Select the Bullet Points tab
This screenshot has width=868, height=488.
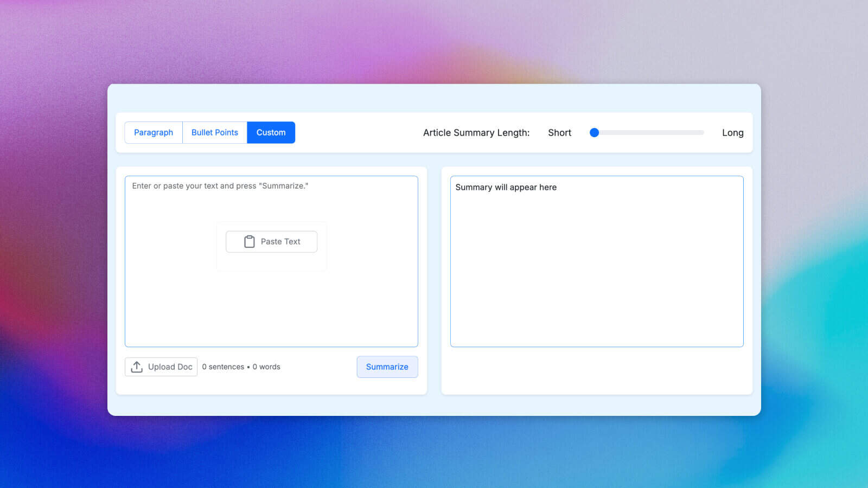coord(215,133)
